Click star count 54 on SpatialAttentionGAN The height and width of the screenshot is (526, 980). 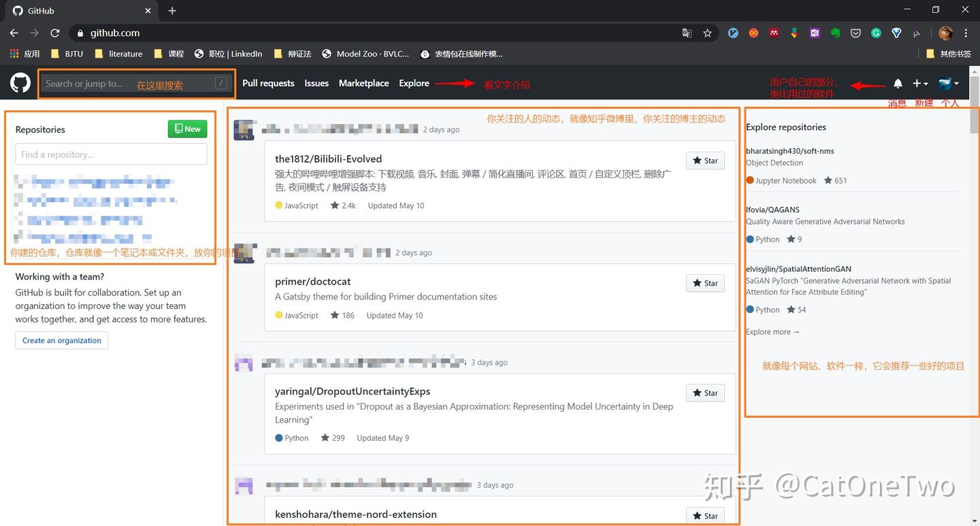[x=796, y=310]
